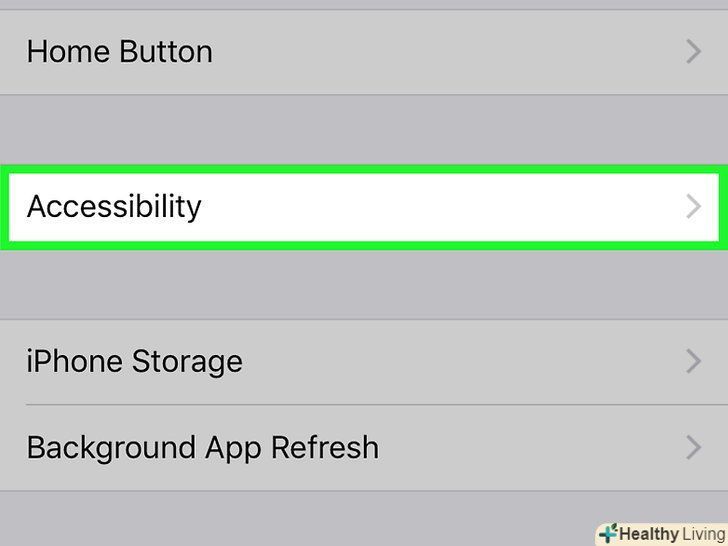Click the Healthy Living green cross logo

click(607, 534)
